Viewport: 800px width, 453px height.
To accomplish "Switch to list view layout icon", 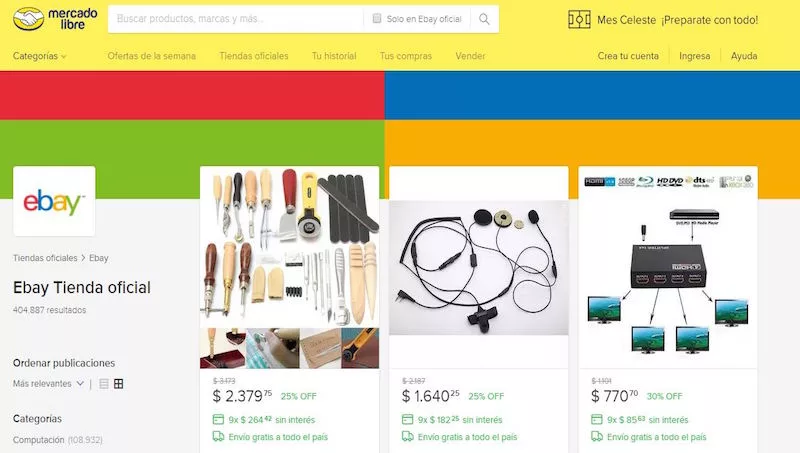I will pyautogui.click(x=104, y=384).
